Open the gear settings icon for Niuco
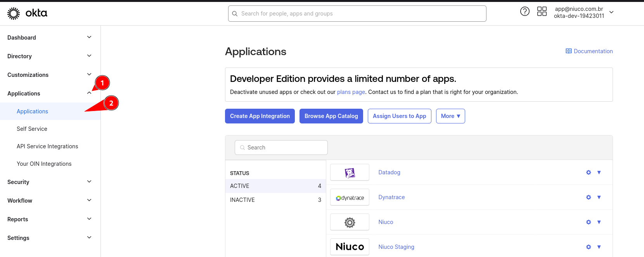This screenshot has width=644, height=257. coord(589,222)
